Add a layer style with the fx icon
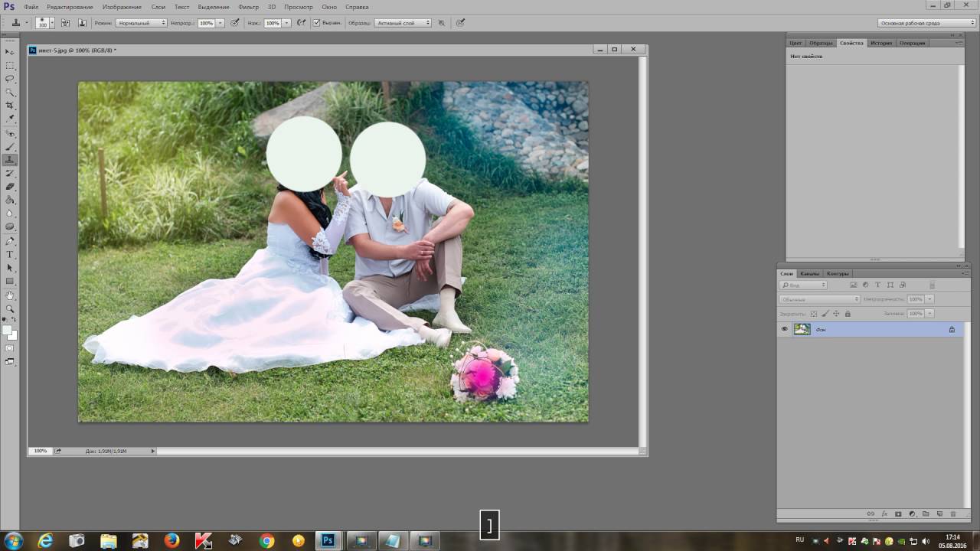The height and width of the screenshot is (551, 980). click(x=884, y=514)
